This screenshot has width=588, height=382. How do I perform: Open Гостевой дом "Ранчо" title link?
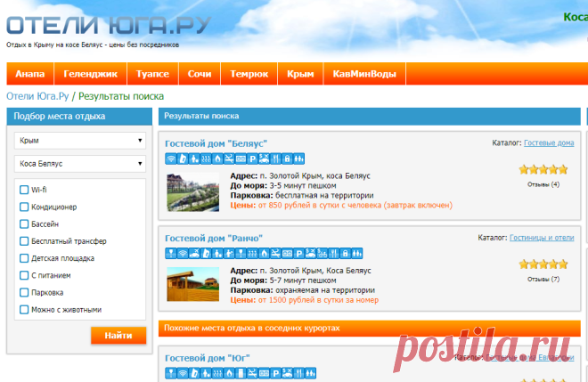pos(214,239)
